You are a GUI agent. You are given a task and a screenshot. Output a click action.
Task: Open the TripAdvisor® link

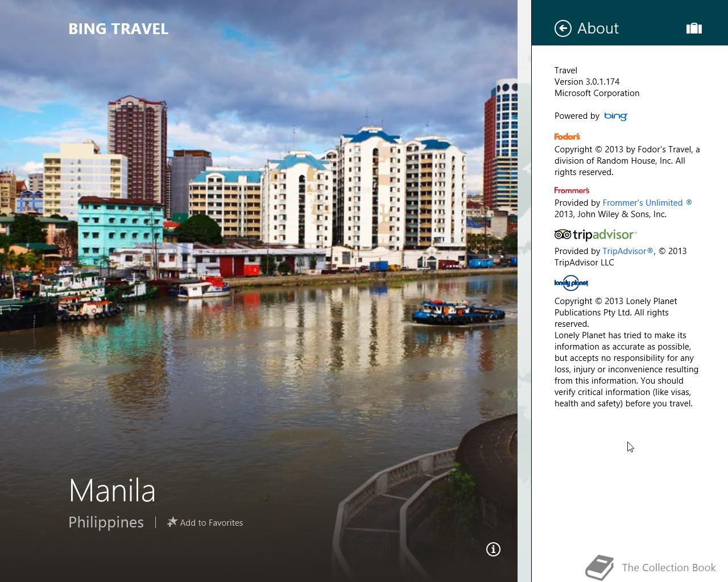click(x=627, y=251)
